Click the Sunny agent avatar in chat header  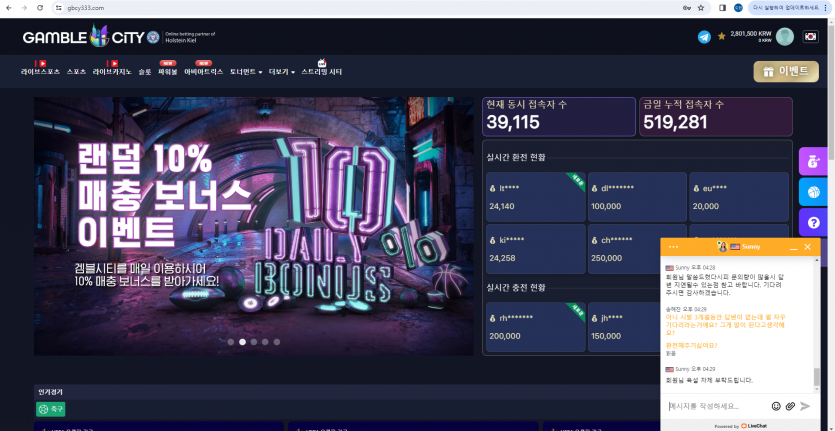pos(723,247)
